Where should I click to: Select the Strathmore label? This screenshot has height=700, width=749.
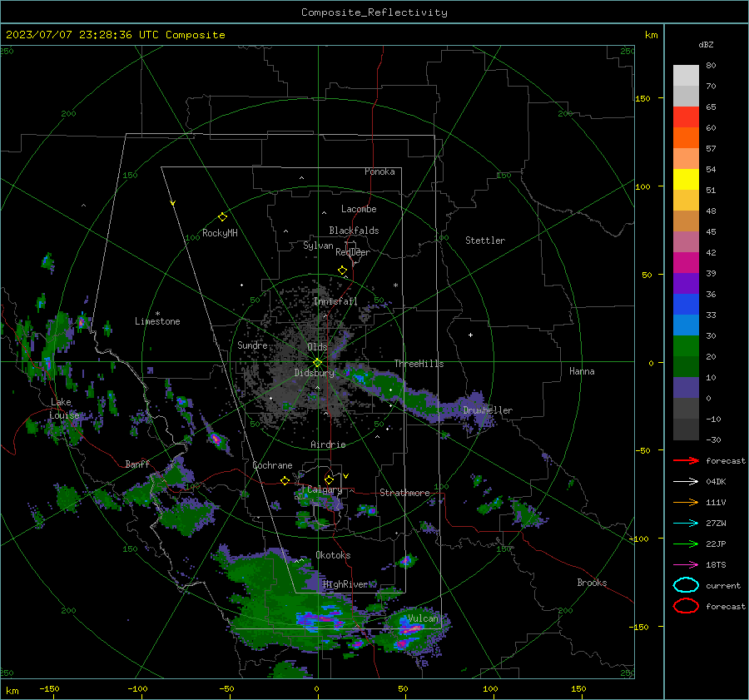(404, 493)
